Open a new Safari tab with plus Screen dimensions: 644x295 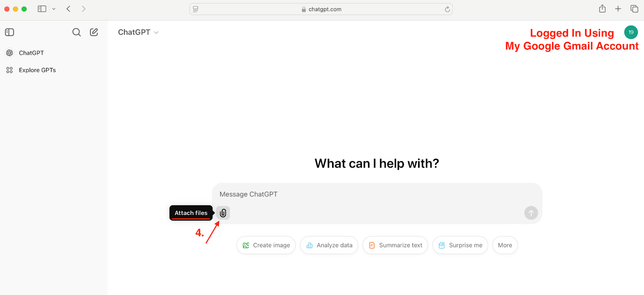618,9
